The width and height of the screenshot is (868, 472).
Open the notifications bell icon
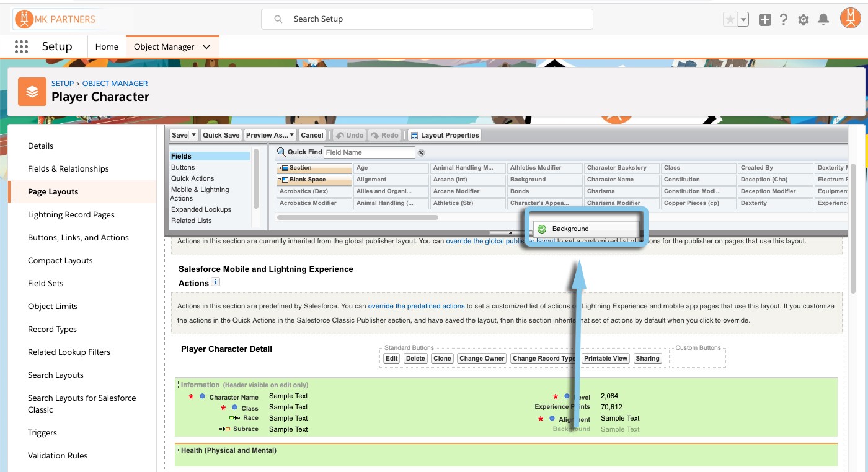[823, 20]
